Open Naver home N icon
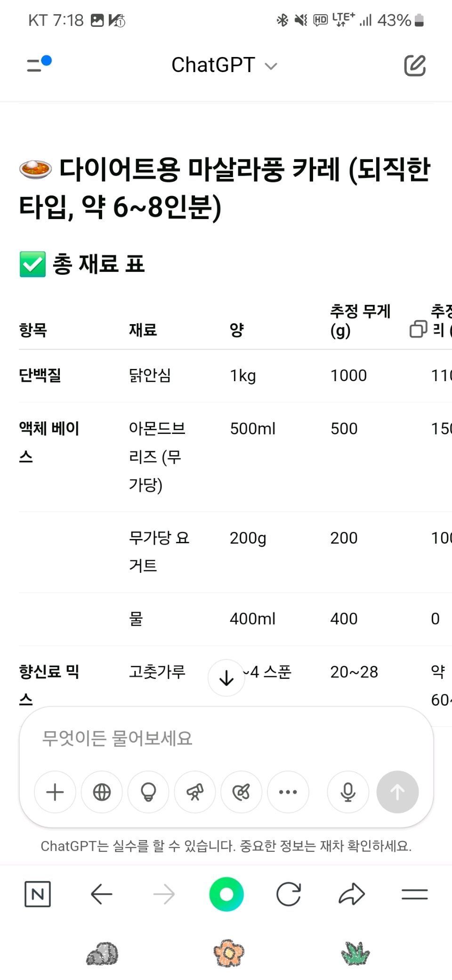Image resolution: width=452 pixels, height=980 pixels. click(x=38, y=894)
